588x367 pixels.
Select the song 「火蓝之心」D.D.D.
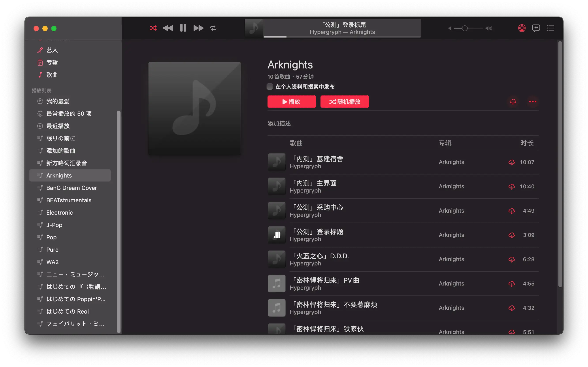(x=403, y=259)
